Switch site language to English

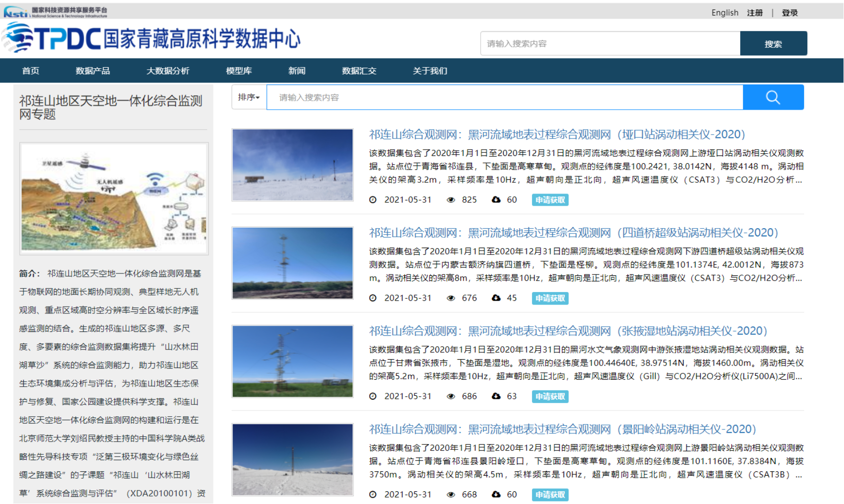pyautogui.click(x=725, y=13)
